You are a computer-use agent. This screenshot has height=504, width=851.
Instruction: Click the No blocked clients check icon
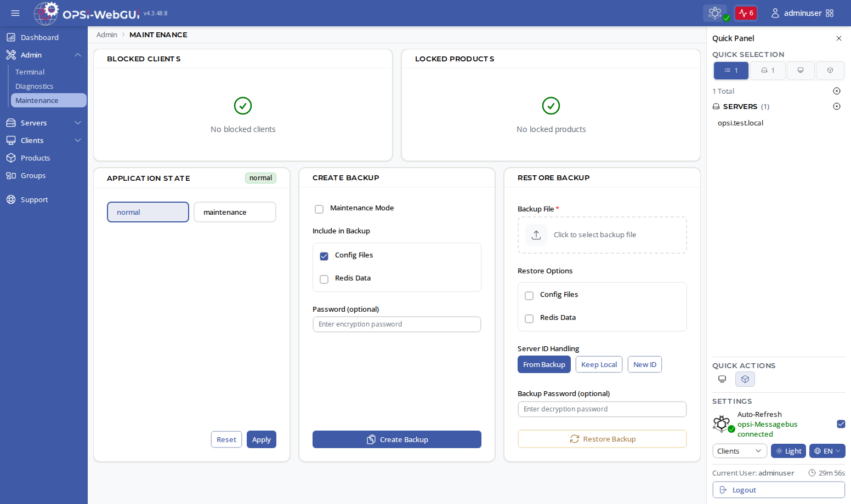[x=243, y=106]
